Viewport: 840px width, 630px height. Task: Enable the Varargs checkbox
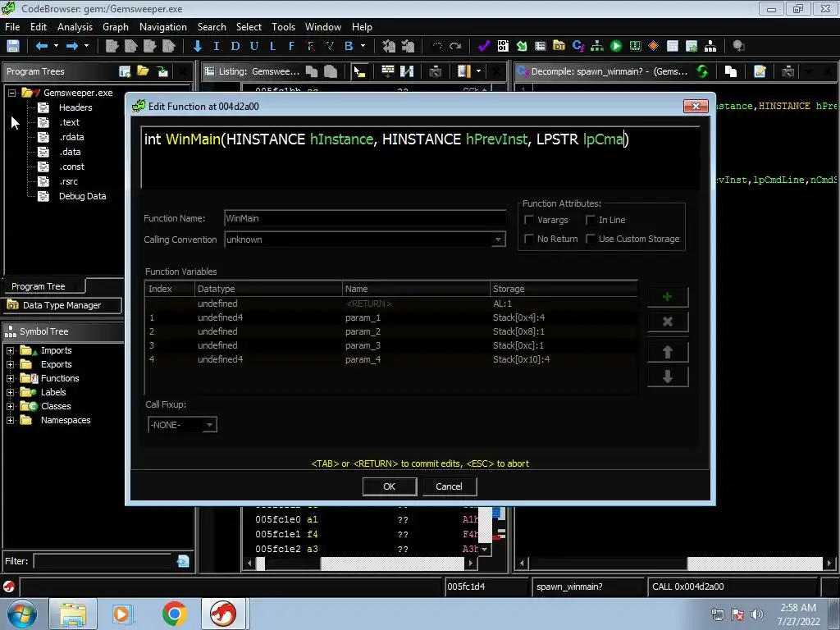point(529,220)
